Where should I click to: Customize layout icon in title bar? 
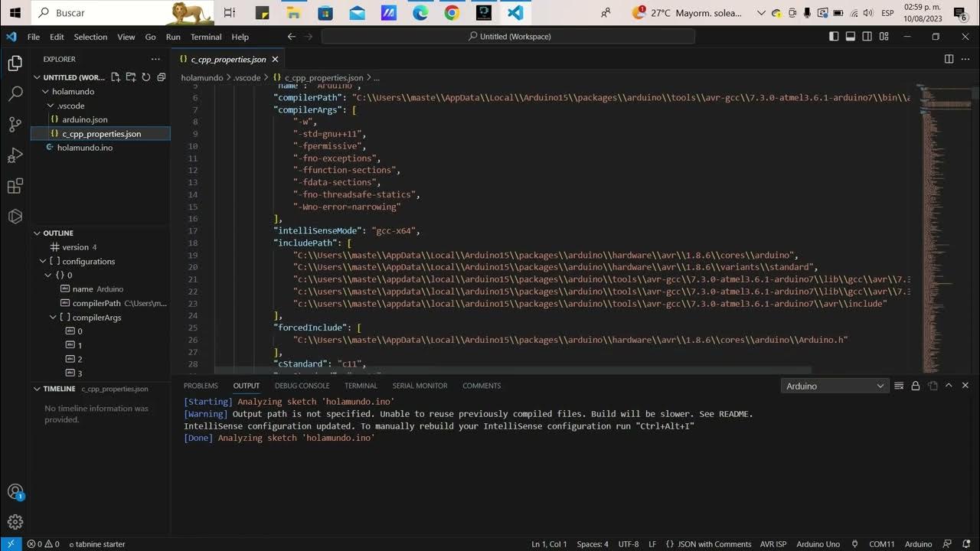pos(884,37)
